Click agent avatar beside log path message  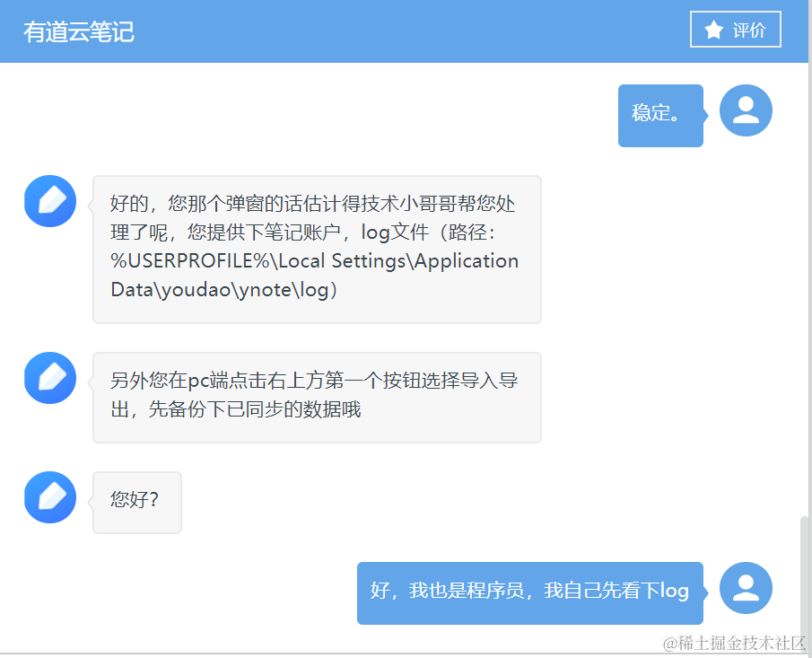[50, 201]
